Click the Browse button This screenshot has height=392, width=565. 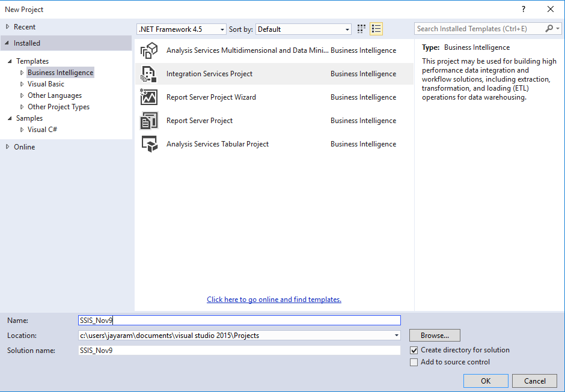[435, 335]
